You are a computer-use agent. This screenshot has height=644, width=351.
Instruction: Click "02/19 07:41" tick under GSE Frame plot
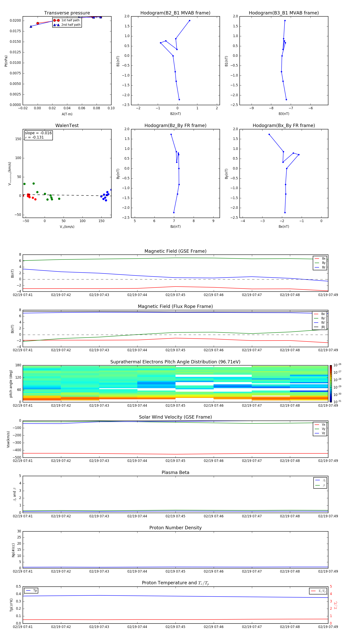point(23,295)
